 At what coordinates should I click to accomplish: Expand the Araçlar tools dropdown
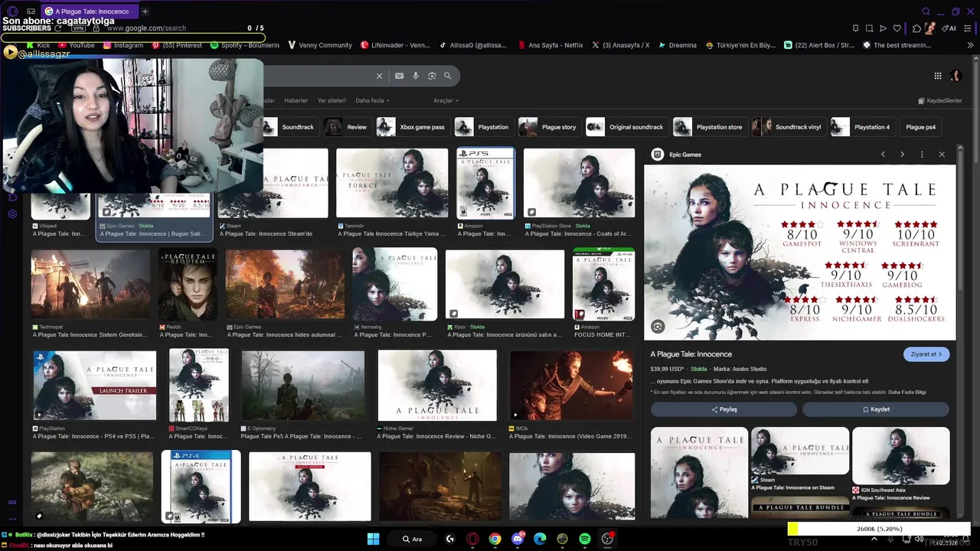[446, 101]
